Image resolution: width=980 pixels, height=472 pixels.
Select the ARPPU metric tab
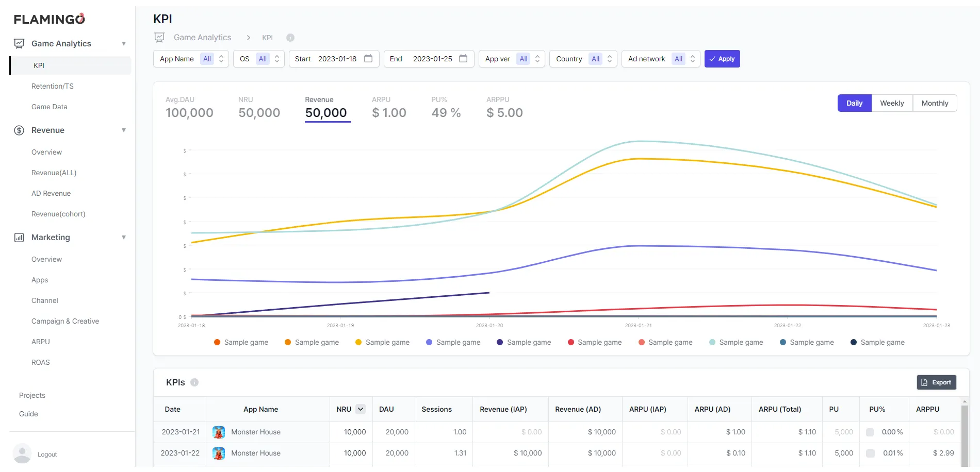504,107
